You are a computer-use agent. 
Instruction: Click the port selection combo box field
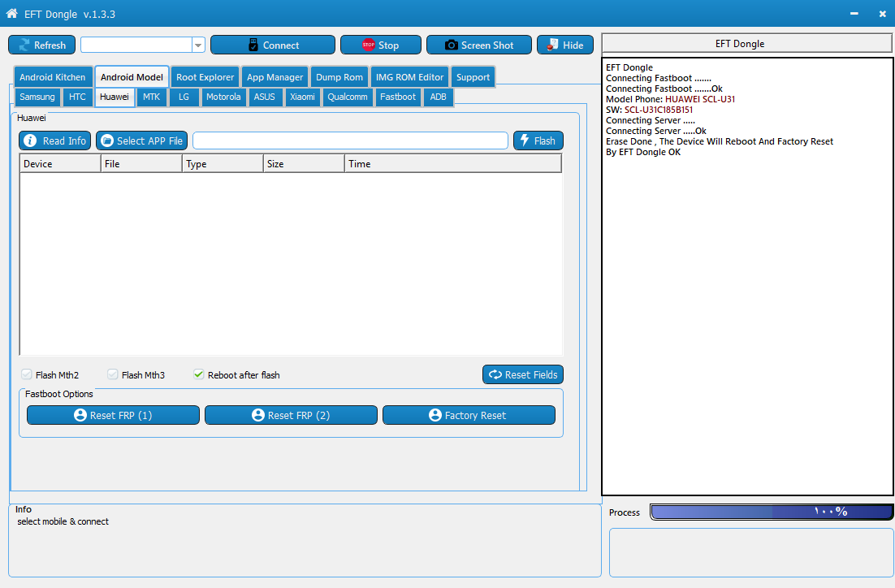(136, 45)
